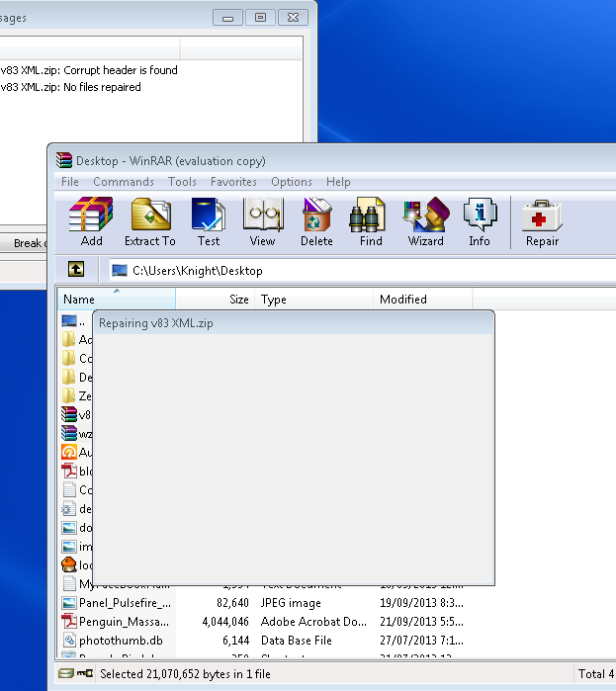Open the Options menu
The height and width of the screenshot is (691, 616).
(x=292, y=182)
